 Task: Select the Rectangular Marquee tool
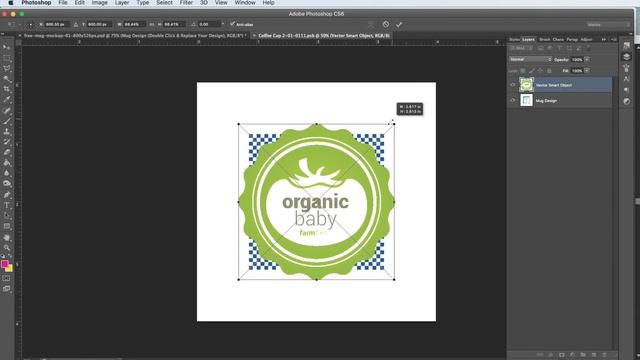tap(7, 58)
